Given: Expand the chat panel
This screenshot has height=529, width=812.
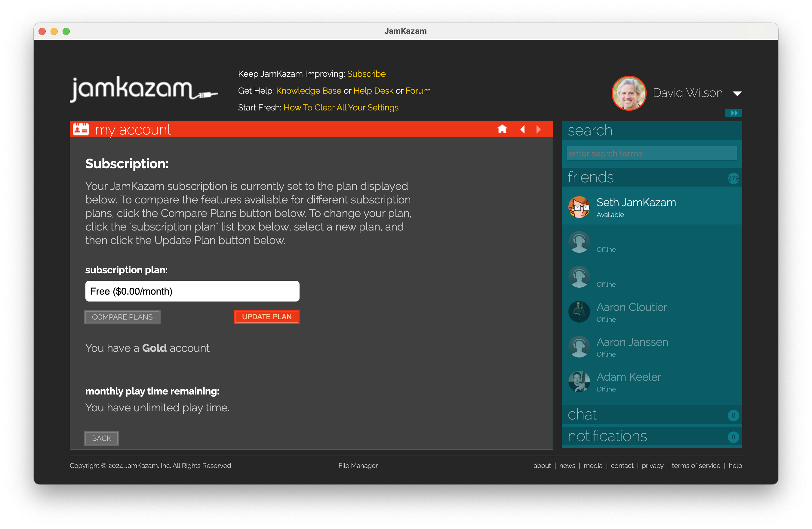Looking at the screenshot, I should tap(651, 414).
